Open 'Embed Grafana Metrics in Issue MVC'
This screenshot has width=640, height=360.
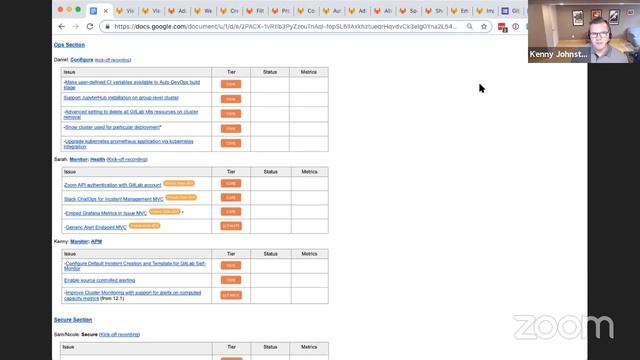(x=106, y=213)
